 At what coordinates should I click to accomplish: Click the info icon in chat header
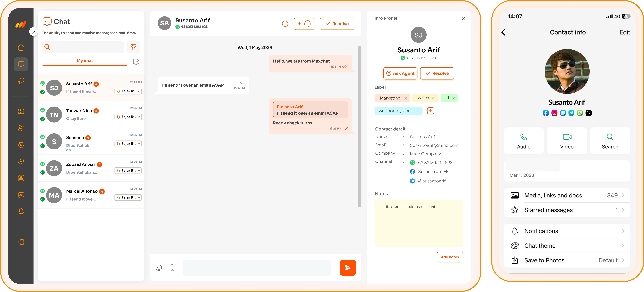pyautogui.click(x=285, y=24)
